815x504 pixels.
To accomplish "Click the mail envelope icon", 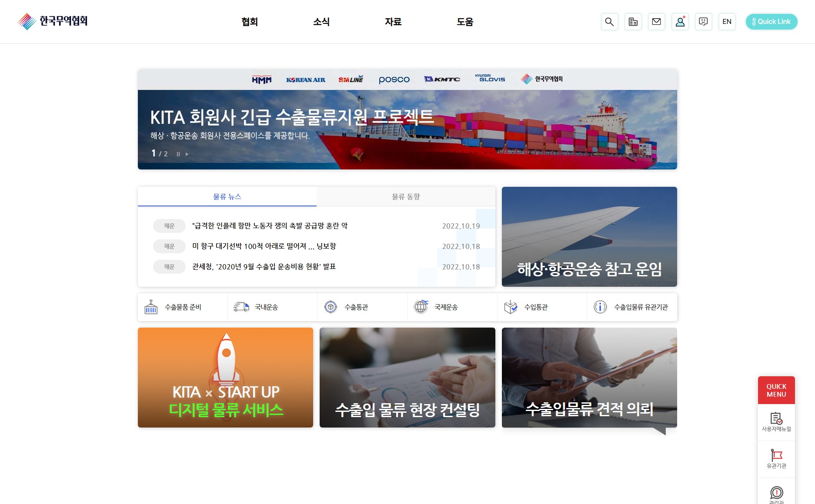I will click(656, 22).
